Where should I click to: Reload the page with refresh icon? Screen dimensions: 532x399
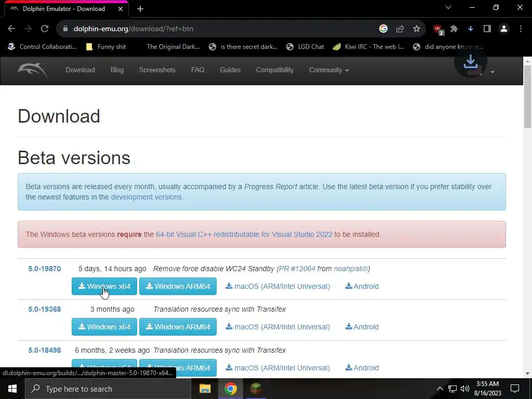point(45,29)
